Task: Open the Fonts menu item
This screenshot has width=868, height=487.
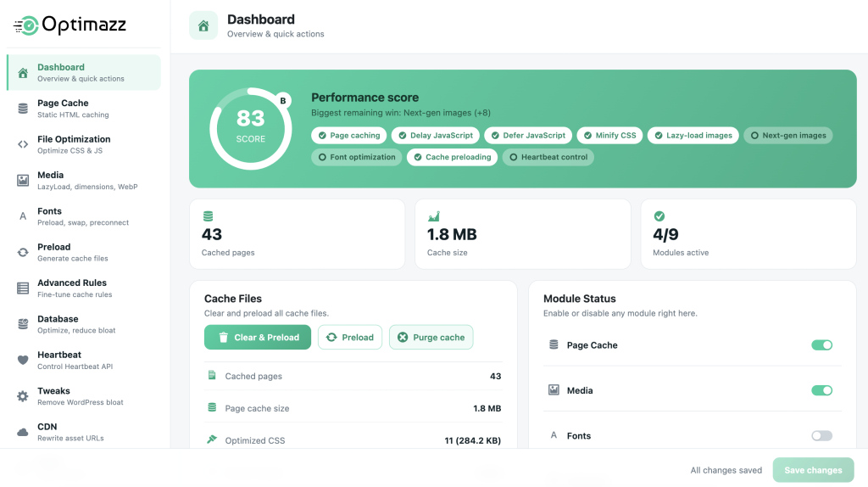Action: (x=84, y=216)
